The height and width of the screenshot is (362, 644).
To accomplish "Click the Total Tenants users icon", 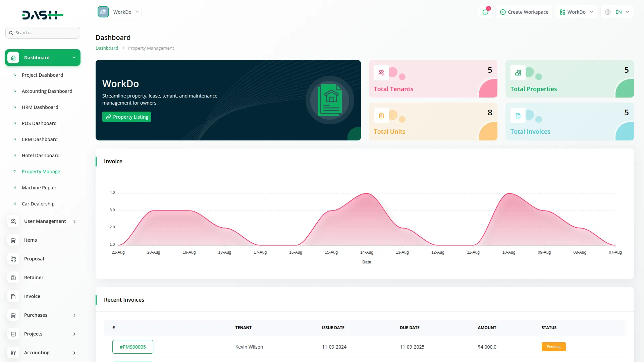I will point(381,73).
